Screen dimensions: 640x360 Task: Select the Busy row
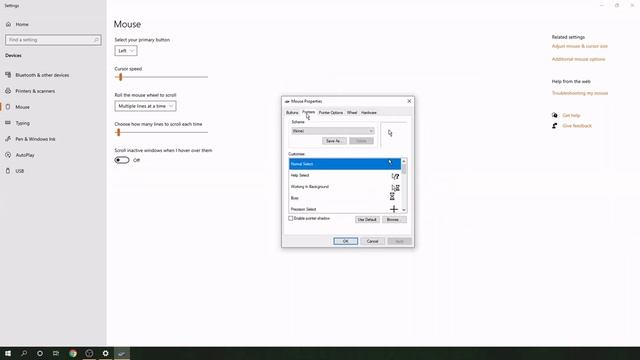click(345, 198)
